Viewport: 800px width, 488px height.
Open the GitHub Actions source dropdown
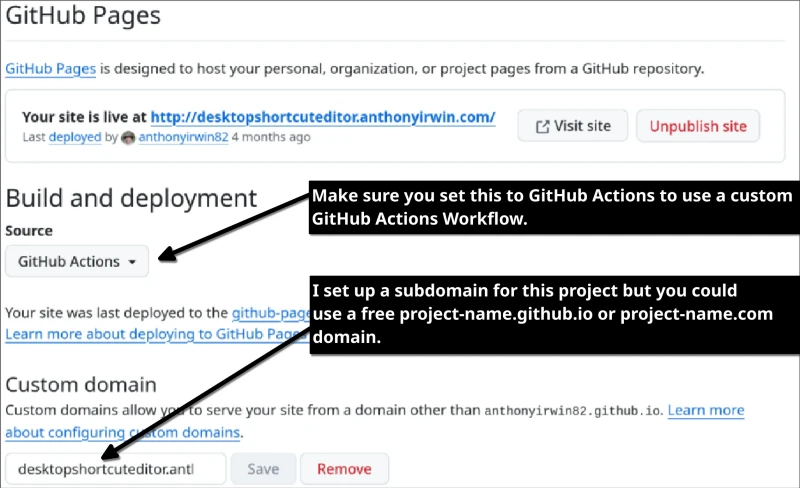click(77, 261)
